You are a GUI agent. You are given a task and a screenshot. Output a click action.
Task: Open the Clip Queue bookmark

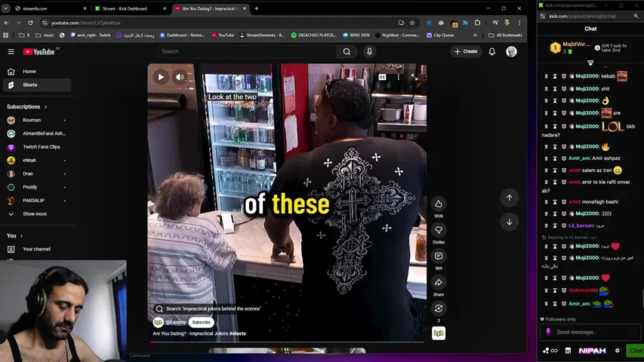(440, 35)
